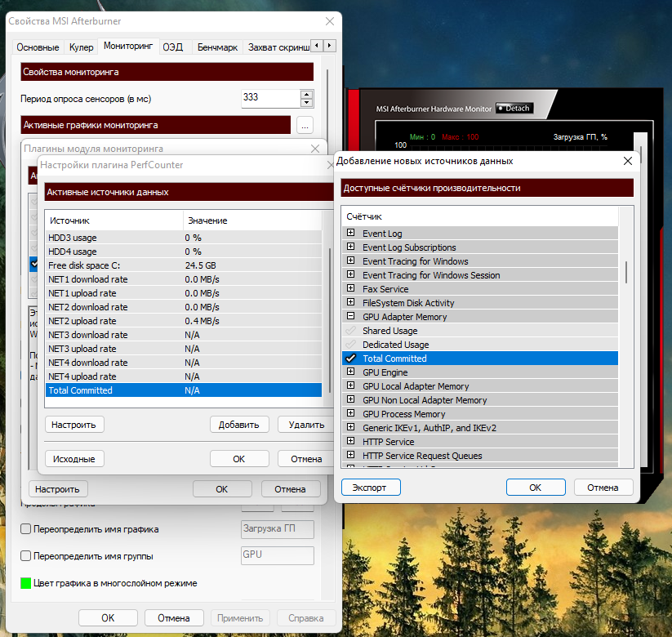The image size is (672, 637).
Task: Decrease sensor polling period with down arrow
Action: (306, 103)
